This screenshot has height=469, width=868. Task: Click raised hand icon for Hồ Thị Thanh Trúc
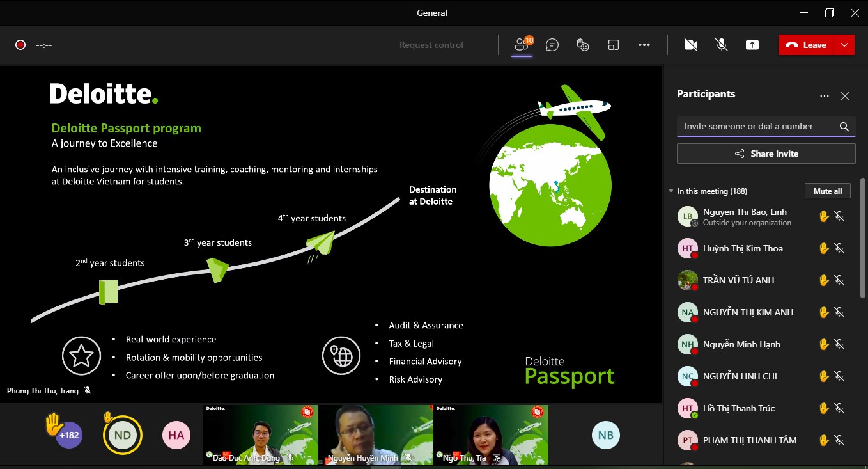(824, 408)
